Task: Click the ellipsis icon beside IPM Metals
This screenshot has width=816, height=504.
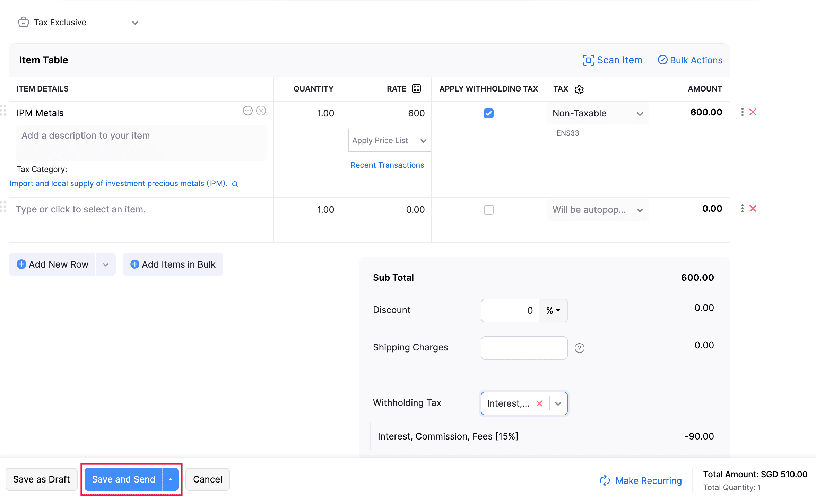Action: 248,111
